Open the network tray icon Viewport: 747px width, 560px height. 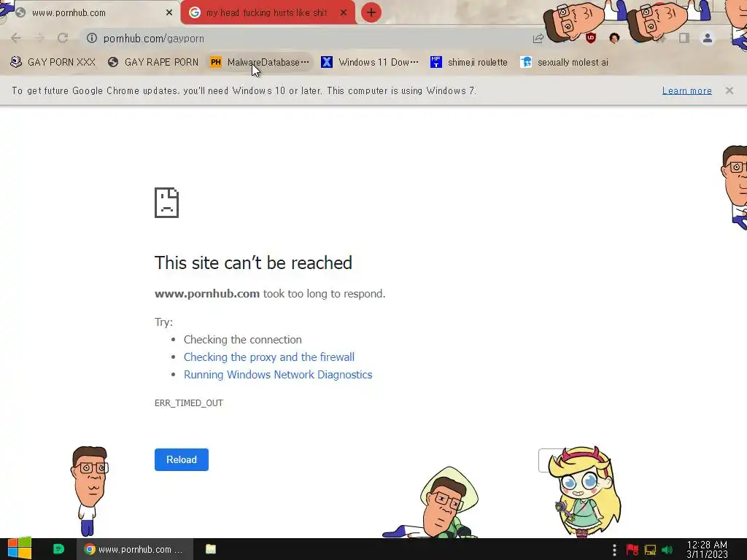point(650,550)
